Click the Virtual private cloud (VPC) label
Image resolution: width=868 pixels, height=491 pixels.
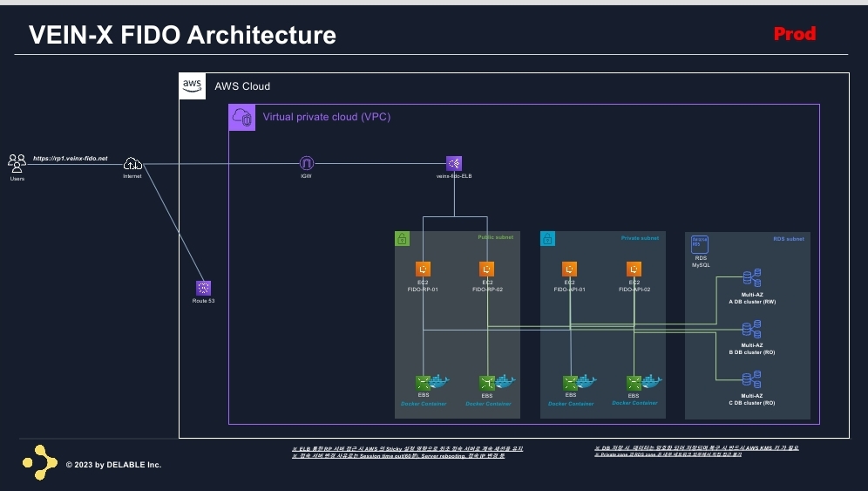point(327,117)
